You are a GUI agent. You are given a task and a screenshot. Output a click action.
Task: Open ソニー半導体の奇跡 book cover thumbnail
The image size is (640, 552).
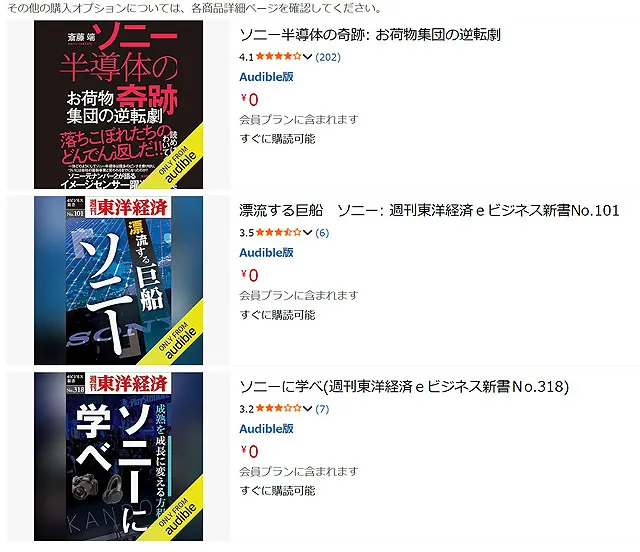coord(118,105)
